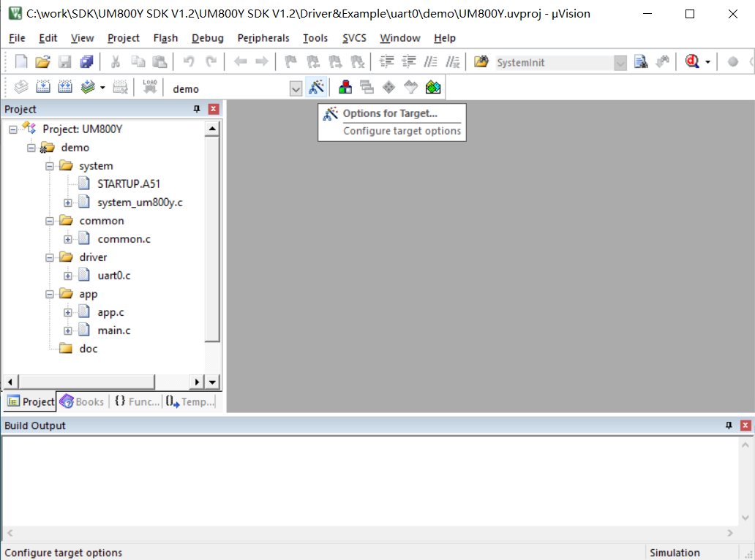Toggle auto-hide pin on Project panel
The width and height of the screenshot is (755, 560).
click(196, 109)
